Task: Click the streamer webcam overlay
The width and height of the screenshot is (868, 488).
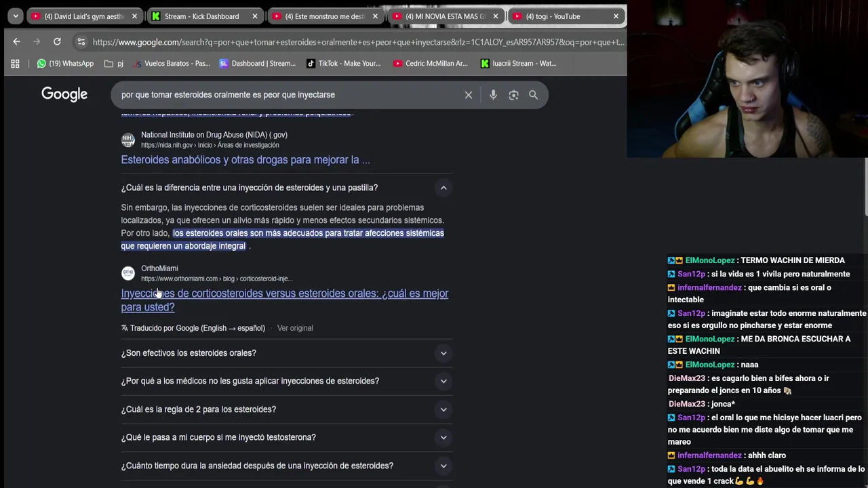Action: tap(747, 79)
